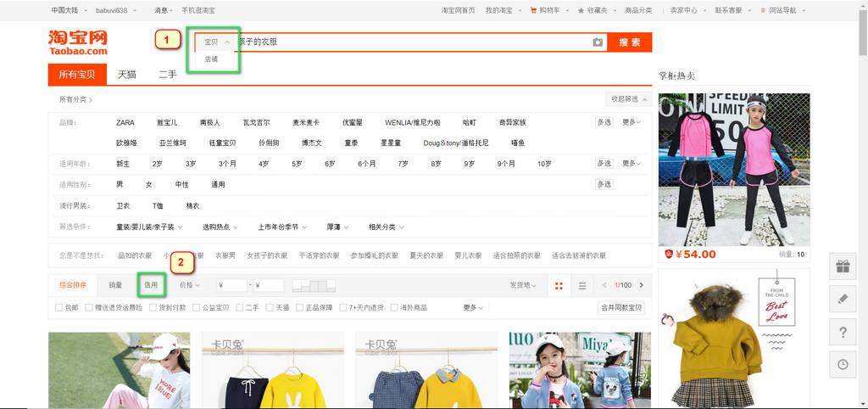The height and width of the screenshot is (409, 868).
Task: Sort by 综合排序
Action: pos(73,285)
